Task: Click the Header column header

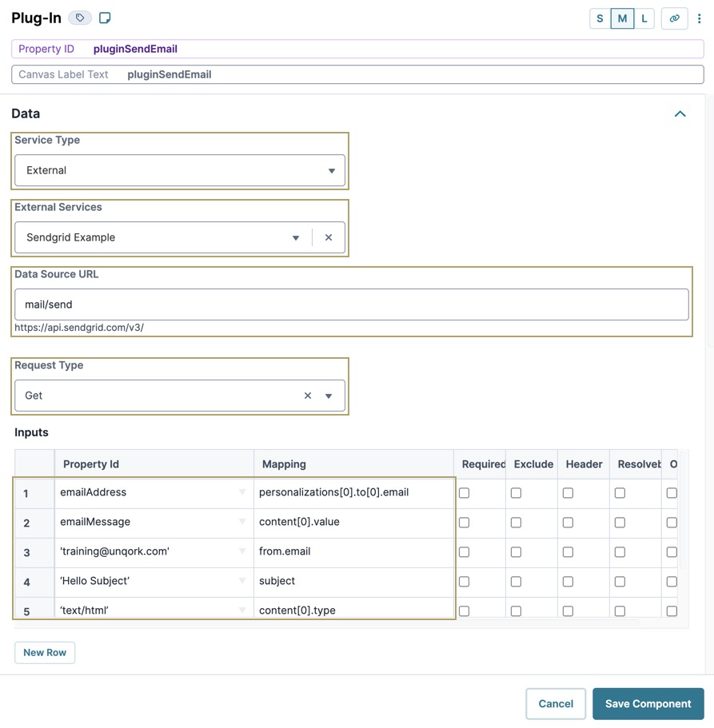Action: point(584,464)
